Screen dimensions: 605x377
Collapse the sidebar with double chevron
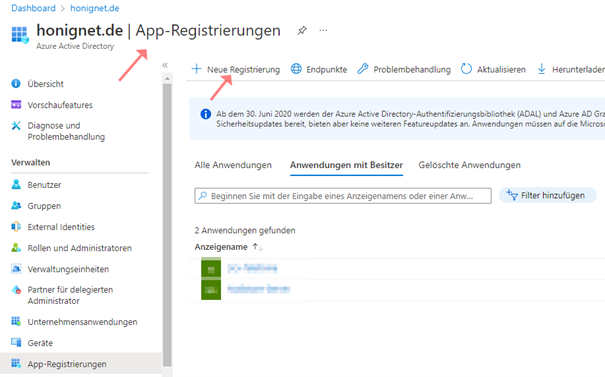(x=165, y=65)
